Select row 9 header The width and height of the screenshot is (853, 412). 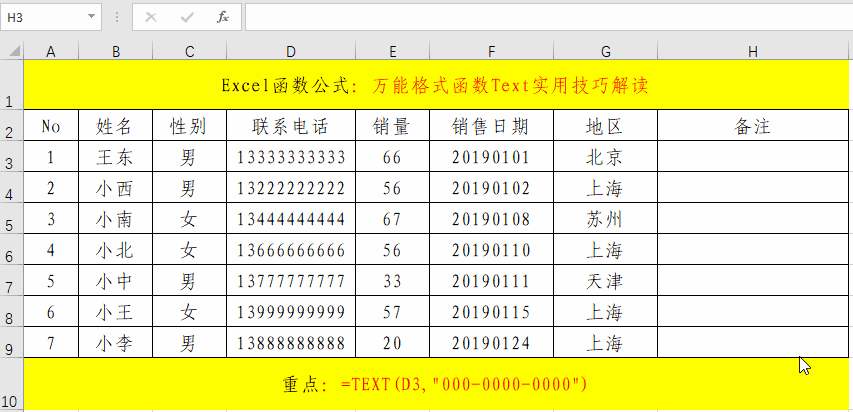[x=11, y=342]
